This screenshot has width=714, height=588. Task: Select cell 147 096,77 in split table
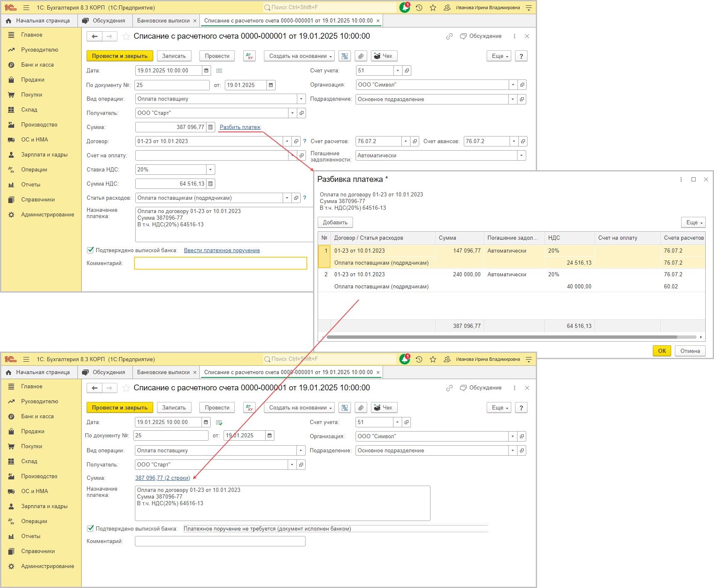pos(459,251)
